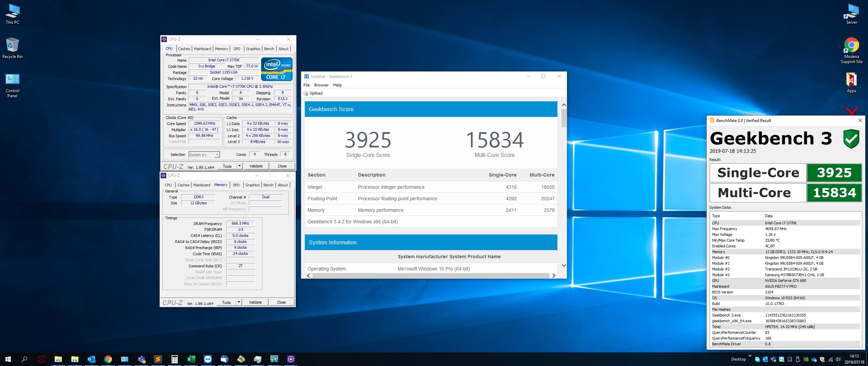Open the Help menu in Geekbench 3

(x=337, y=85)
